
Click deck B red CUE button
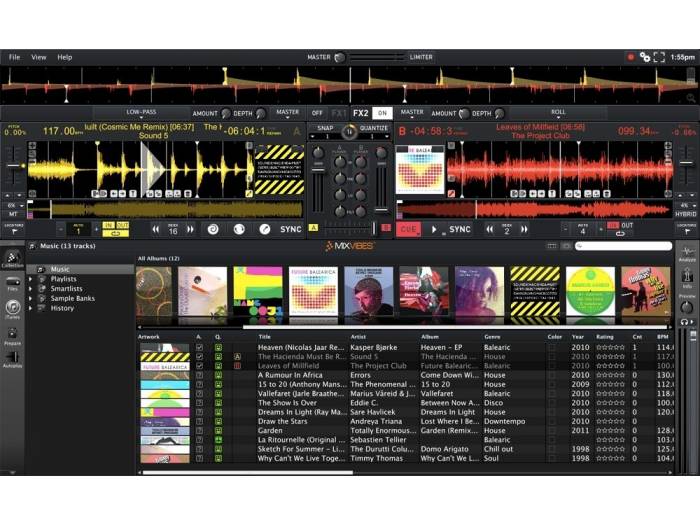point(408,229)
